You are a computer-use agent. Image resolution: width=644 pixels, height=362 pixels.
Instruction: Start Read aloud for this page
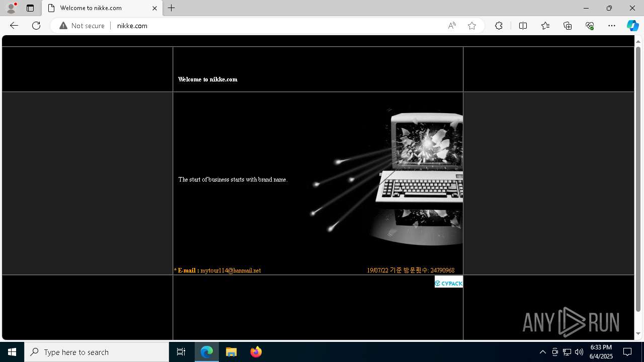[x=452, y=26]
